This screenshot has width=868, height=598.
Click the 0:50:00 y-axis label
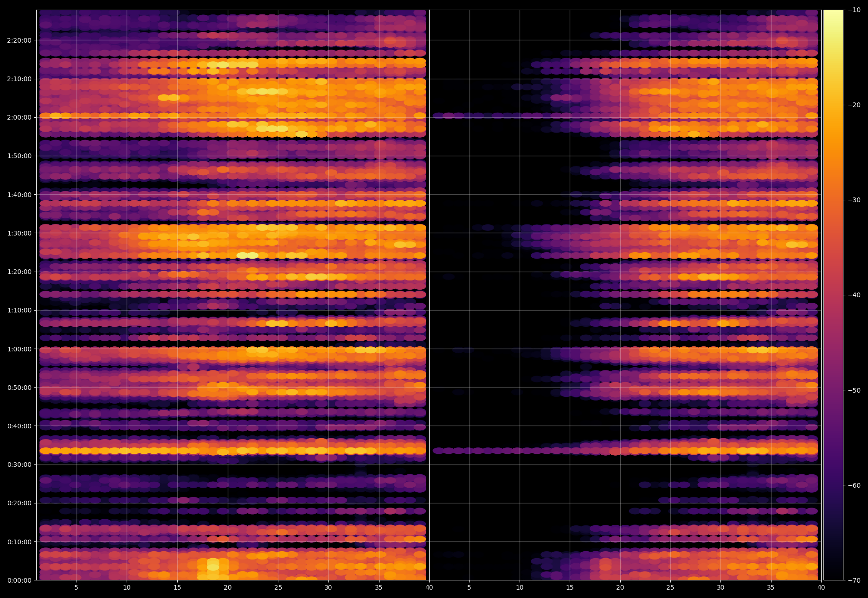click(19, 388)
